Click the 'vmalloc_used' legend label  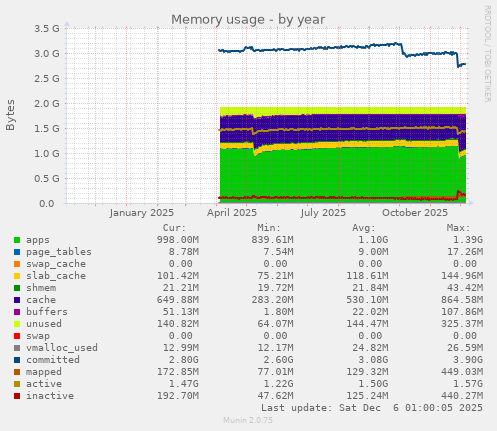click(x=62, y=348)
